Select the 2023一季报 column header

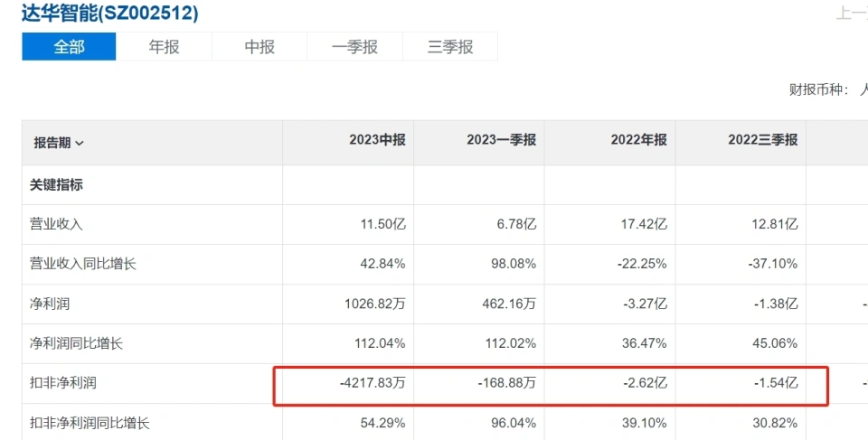point(501,140)
